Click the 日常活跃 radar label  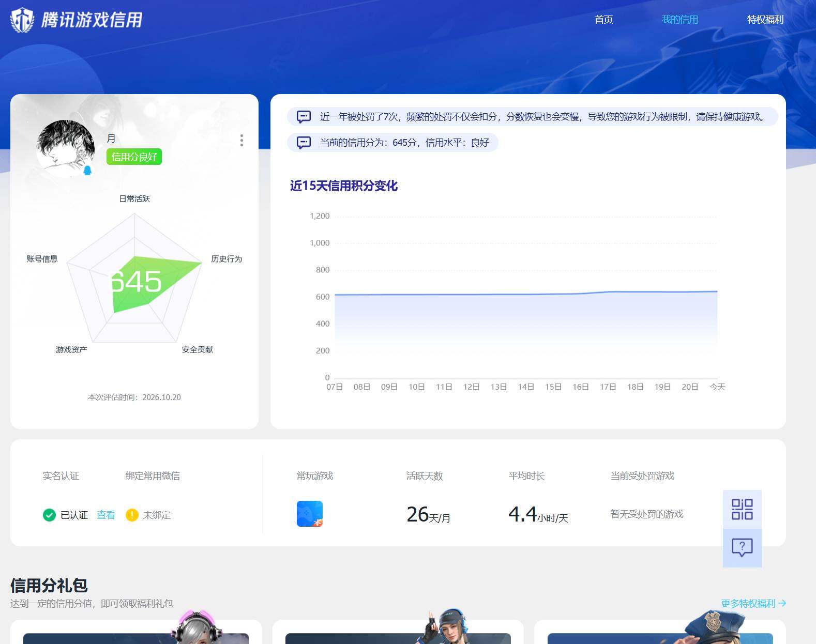coord(134,198)
